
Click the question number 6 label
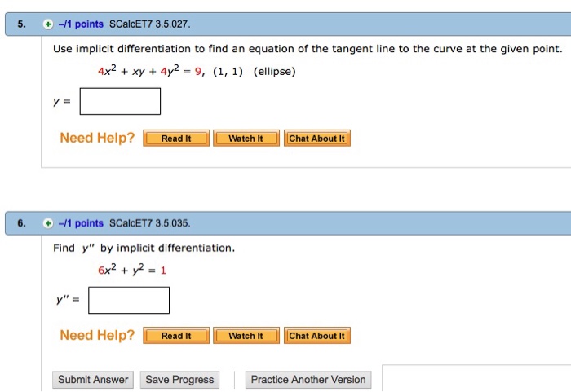click(21, 223)
